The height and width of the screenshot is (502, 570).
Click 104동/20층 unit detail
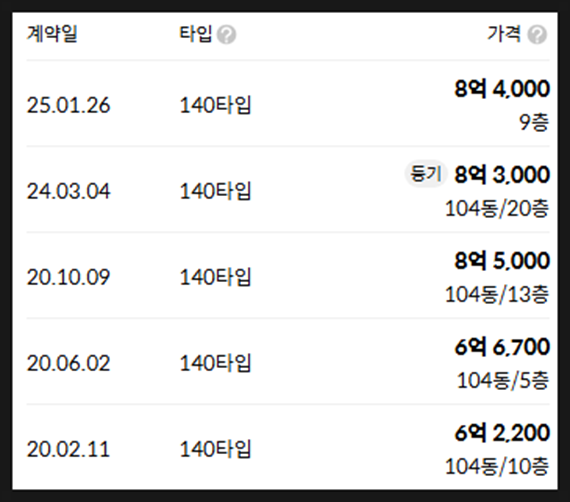pos(497,209)
